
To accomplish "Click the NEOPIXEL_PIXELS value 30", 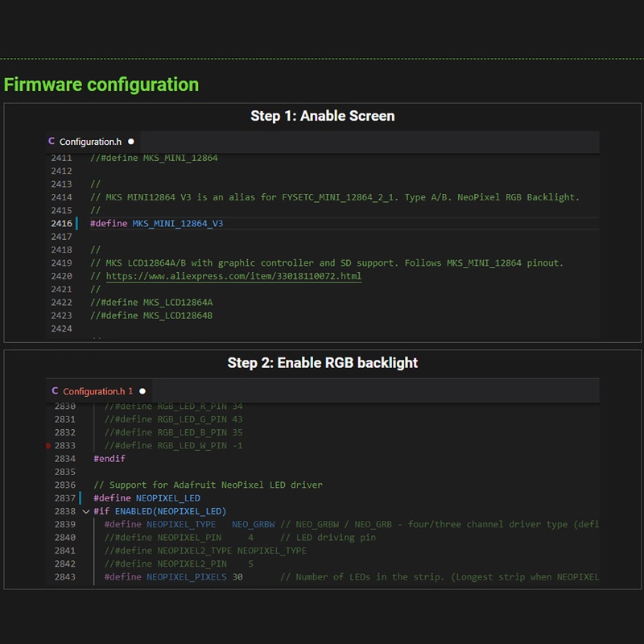I will point(237,577).
